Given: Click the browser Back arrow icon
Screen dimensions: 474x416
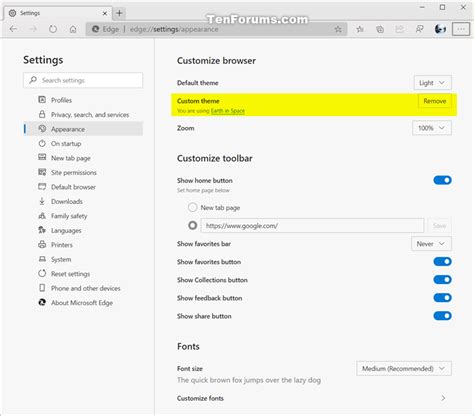Looking at the screenshot, I should point(13,29).
